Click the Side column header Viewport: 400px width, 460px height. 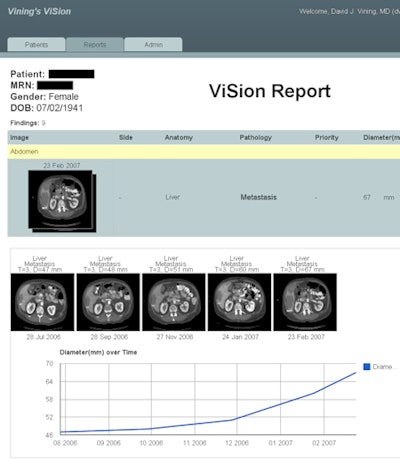coord(126,137)
